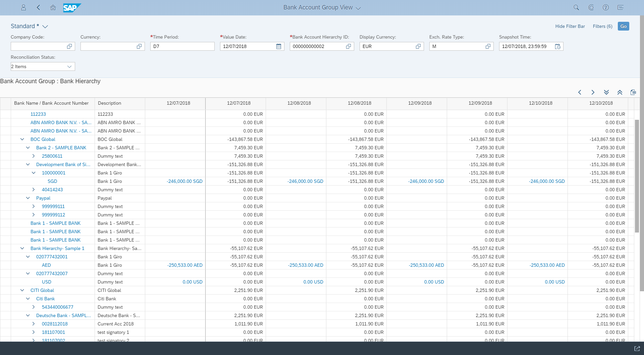
Task: Open the Paypal link
Action: 43,198
